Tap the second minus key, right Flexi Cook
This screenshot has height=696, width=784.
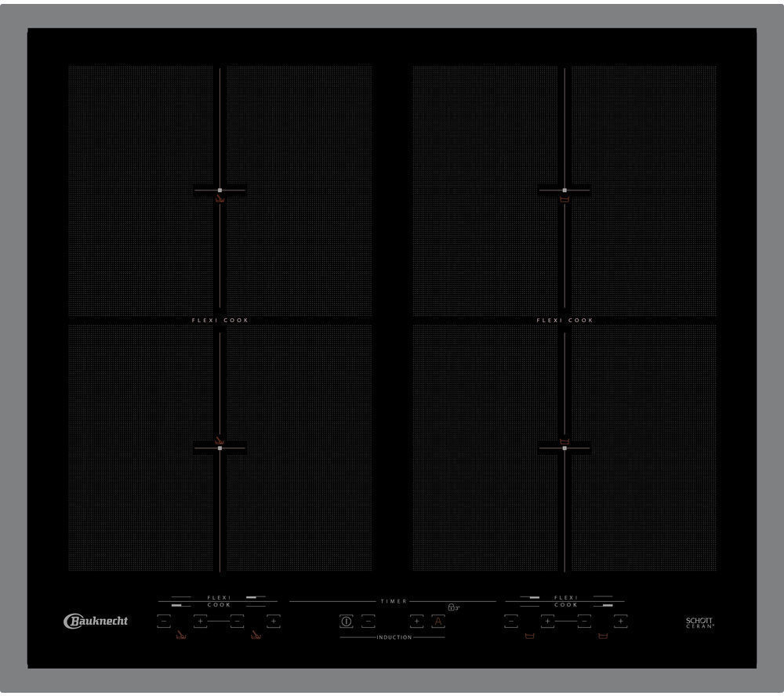[584, 621]
